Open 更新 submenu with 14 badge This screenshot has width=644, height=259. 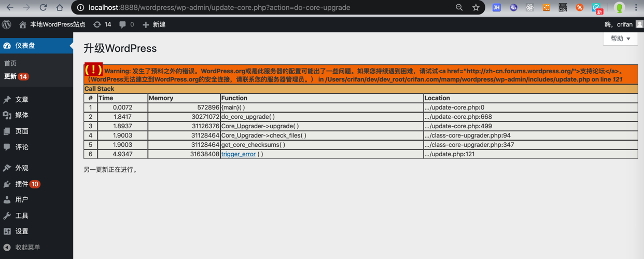(x=16, y=76)
